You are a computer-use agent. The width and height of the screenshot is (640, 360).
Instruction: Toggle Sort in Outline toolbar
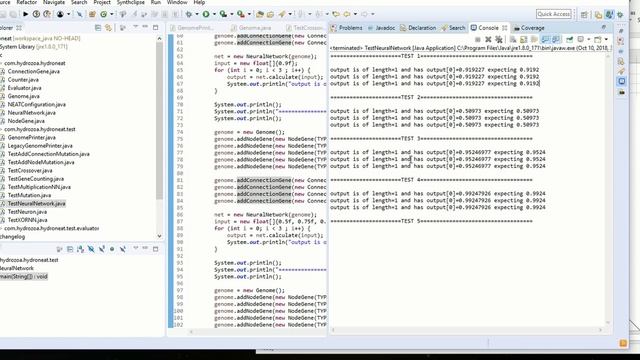[80, 249]
